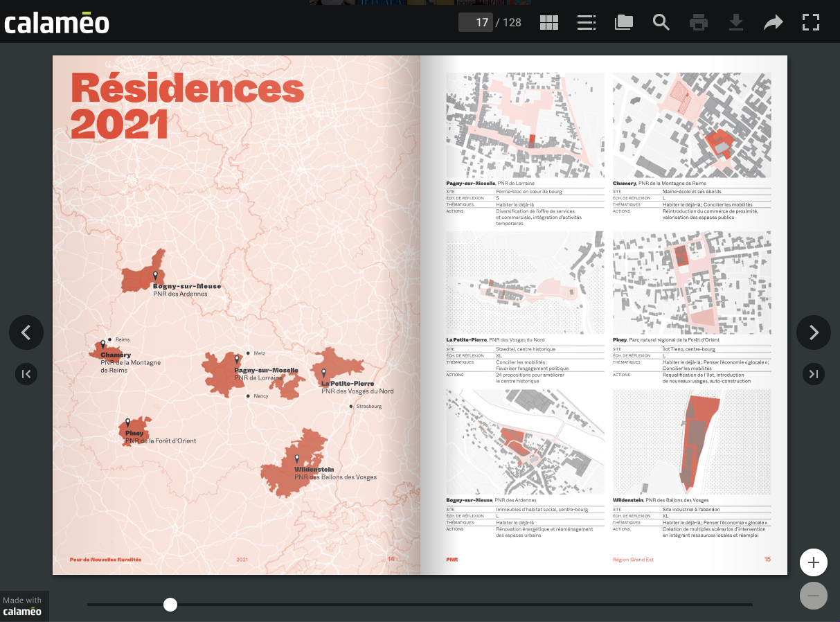The height and width of the screenshot is (622, 840).
Task: Click 'Pour de Nouvelles Ruralités' footer text
Action: tap(105, 560)
